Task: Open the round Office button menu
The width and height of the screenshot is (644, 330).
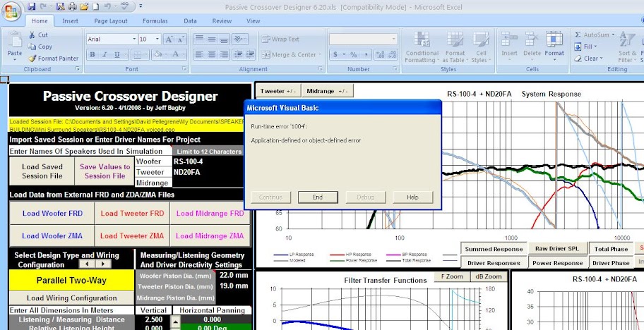Action: point(11,11)
